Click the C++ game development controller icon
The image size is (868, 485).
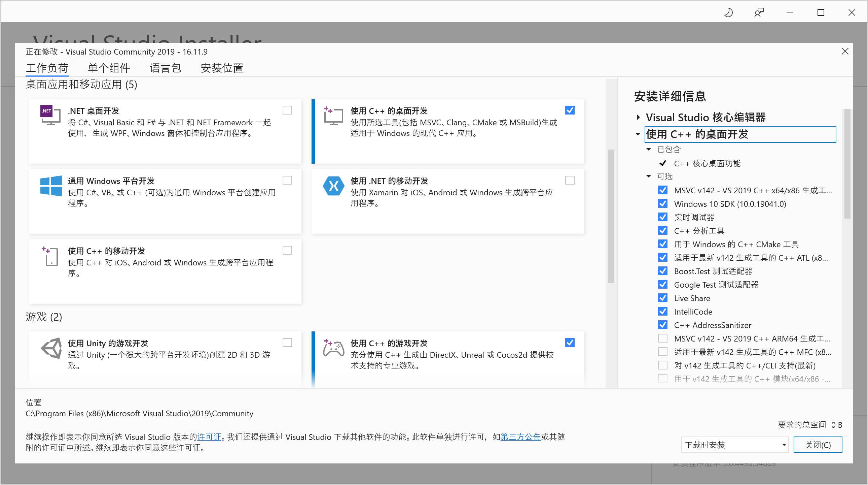coord(333,348)
